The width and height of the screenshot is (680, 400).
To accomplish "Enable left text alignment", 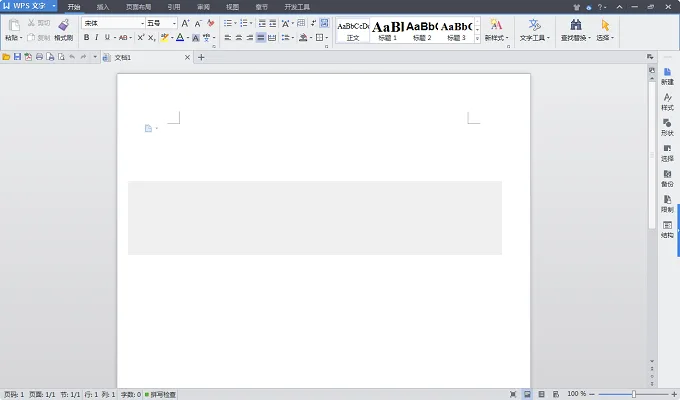I will [228, 38].
